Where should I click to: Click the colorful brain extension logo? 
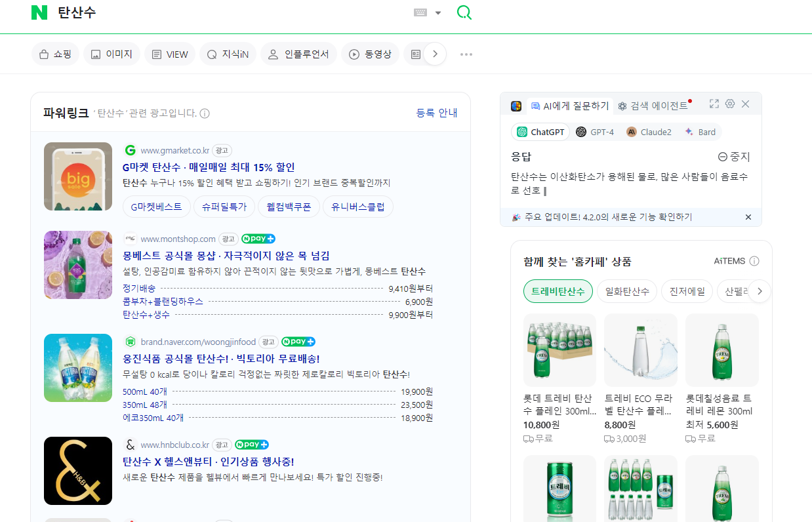click(x=516, y=106)
